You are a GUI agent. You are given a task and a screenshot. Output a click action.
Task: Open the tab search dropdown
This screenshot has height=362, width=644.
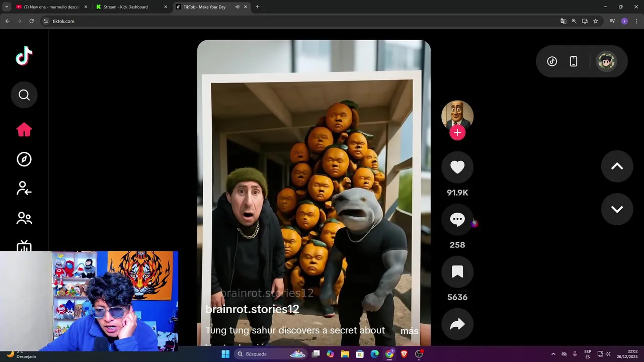[7, 7]
